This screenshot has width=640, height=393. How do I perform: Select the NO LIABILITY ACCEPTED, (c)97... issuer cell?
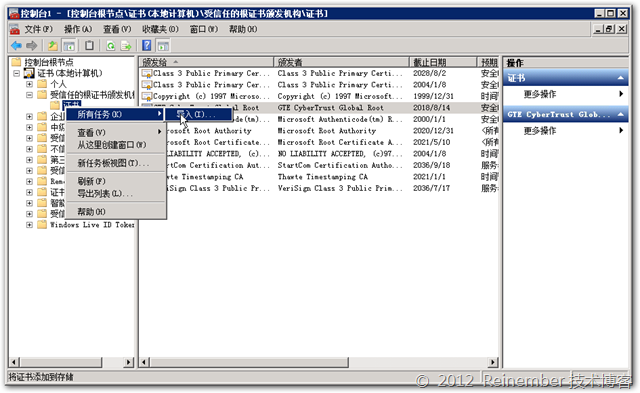[x=340, y=154]
